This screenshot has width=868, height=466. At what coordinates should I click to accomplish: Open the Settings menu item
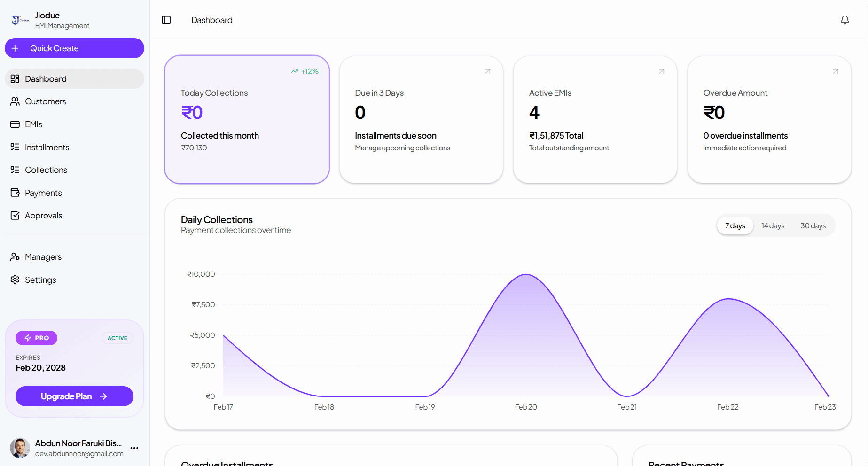(40, 280)
